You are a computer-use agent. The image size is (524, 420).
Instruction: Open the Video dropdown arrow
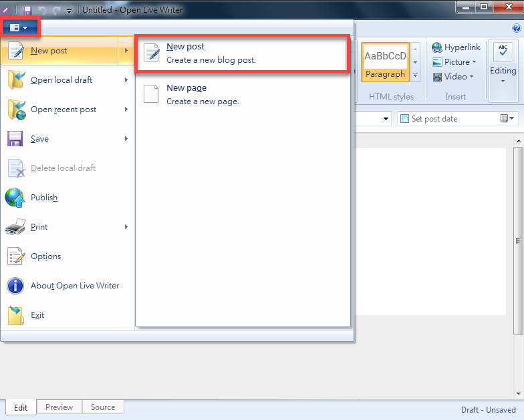click(x=472, y=77)
